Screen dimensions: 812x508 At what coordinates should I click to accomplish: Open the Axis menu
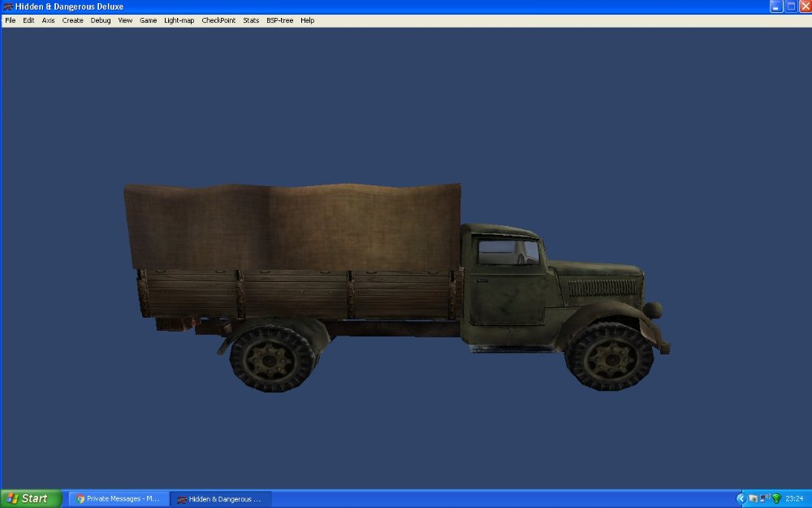[x=48, y=20]
